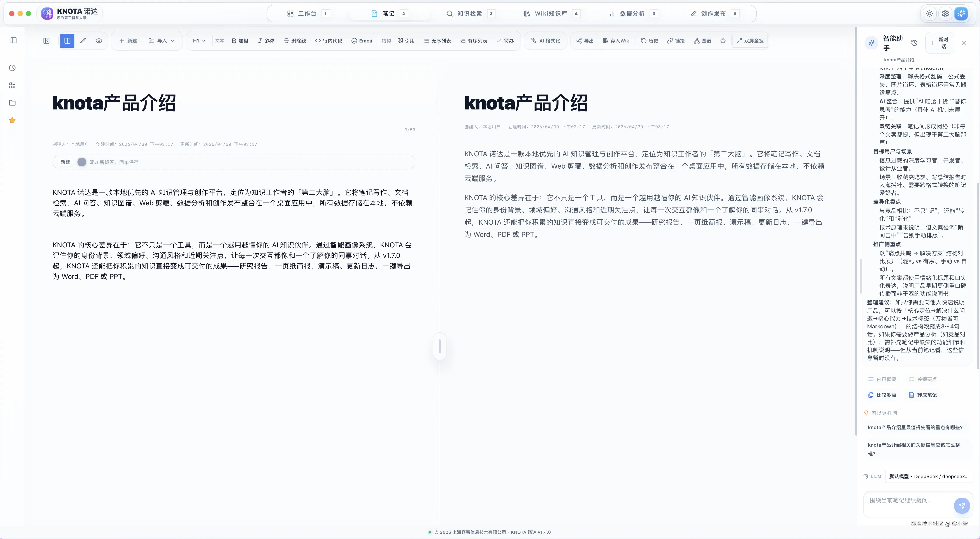
Task: Open the settings gear icon
Action: click(945, 14)
